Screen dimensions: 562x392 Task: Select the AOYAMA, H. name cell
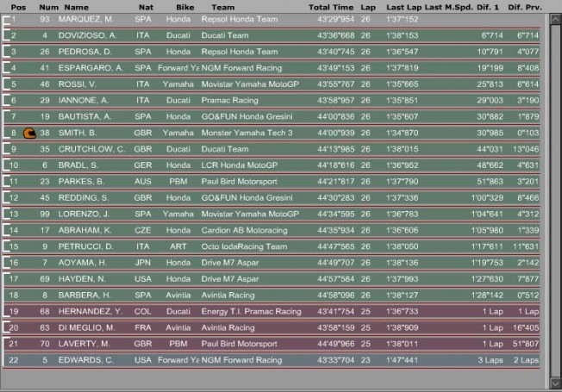pyautogui.click(x=83, y=263)
